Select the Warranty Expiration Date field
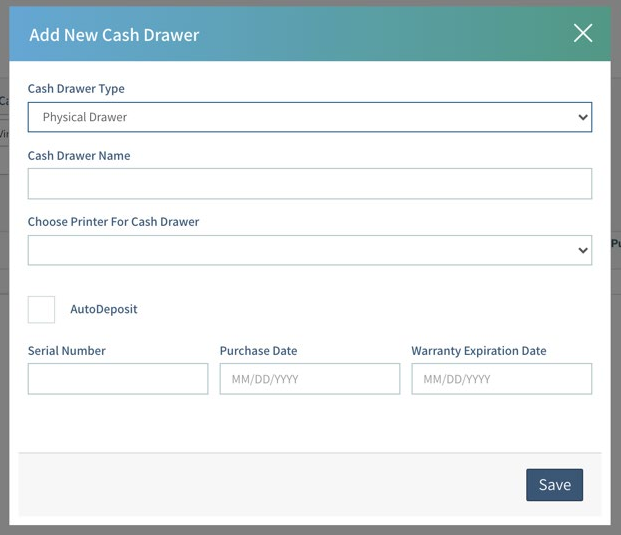 click(501, 379)
